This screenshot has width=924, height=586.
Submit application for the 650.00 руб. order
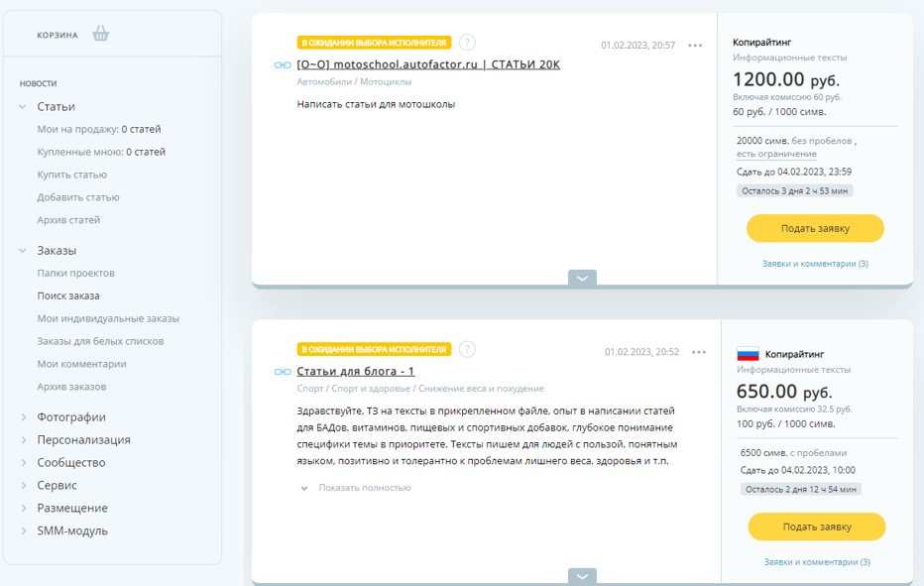(x=817, y=527)
